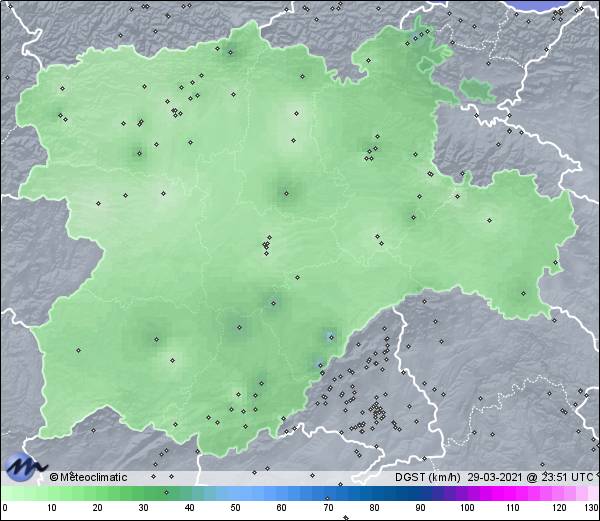This screenshot has height=521, width=600.
Task: Click the 130 scale label
Action: (x=592, y=508)
